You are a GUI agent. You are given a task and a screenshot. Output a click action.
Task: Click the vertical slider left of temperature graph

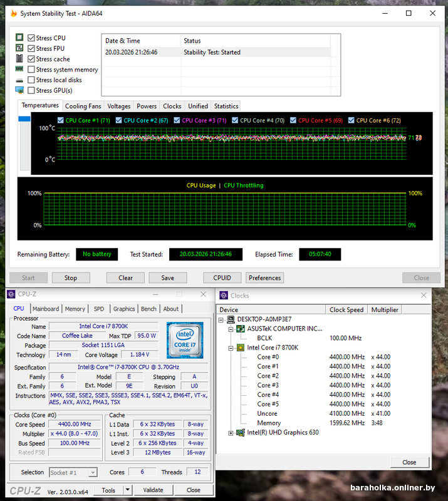point(24,144)
